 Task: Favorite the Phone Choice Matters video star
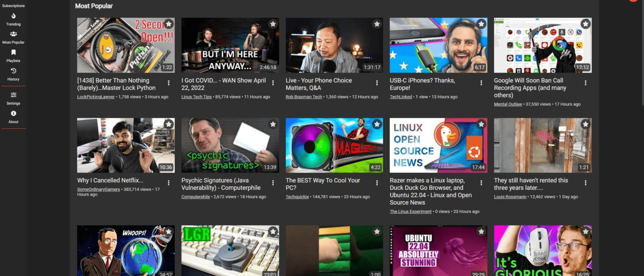click(x=377, y=24)
